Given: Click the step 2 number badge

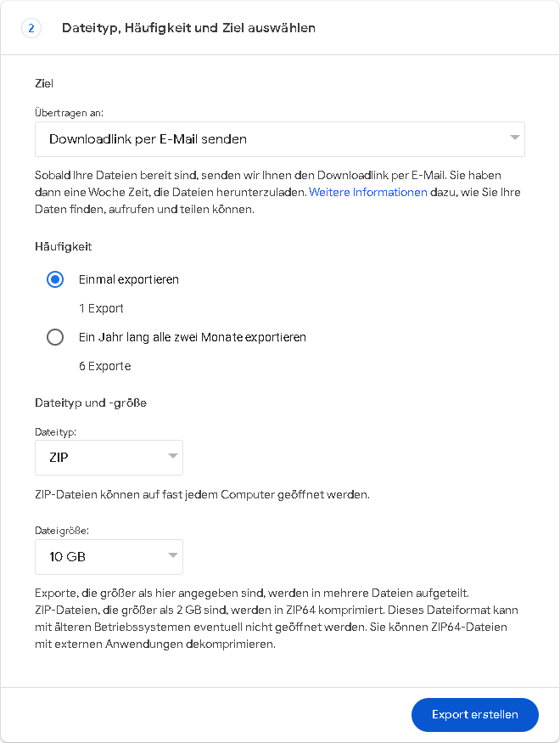Looking at the screenshot, I should click(x=31, y=28).
